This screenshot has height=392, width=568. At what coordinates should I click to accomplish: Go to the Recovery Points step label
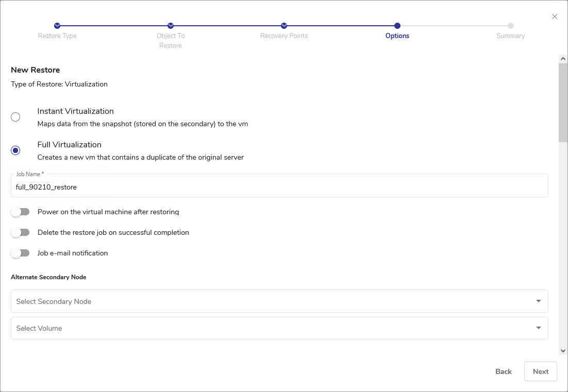click(x=284, y=36)
